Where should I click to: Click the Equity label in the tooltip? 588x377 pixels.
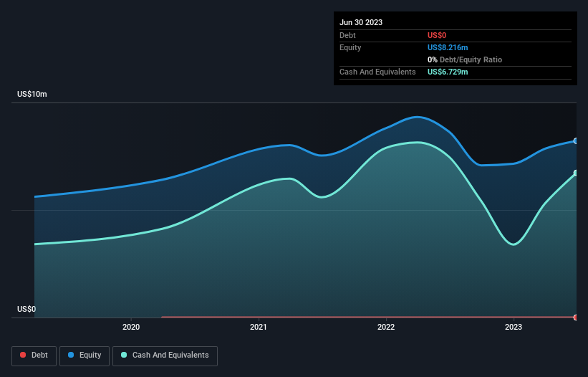click(350, 47)
